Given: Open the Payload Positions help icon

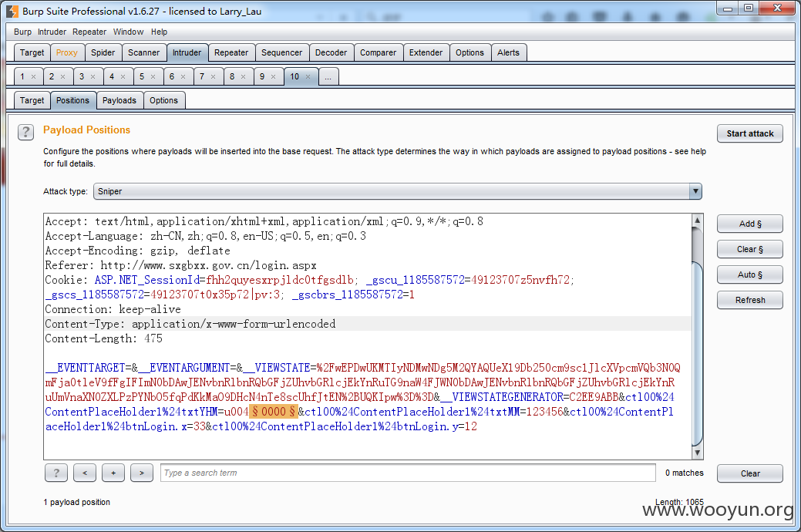Looking at the screenshot, I should [25, 132].
